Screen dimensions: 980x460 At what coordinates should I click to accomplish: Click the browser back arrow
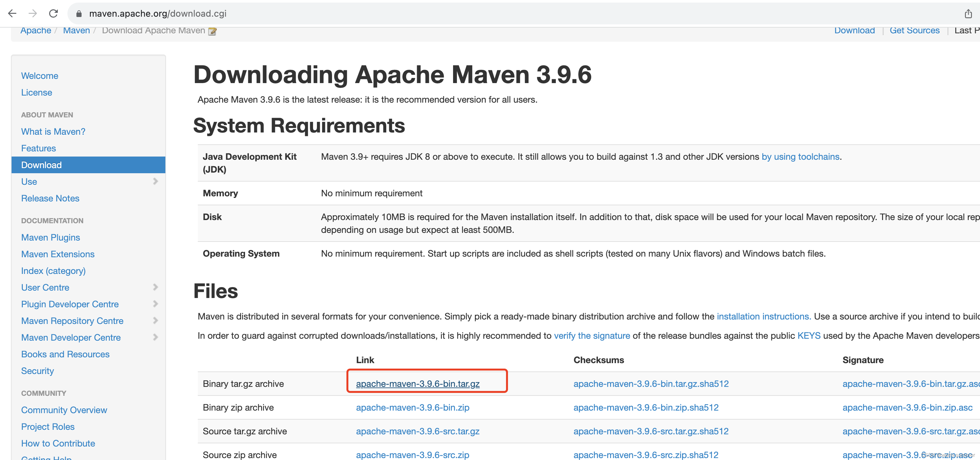tap(12, 14)
